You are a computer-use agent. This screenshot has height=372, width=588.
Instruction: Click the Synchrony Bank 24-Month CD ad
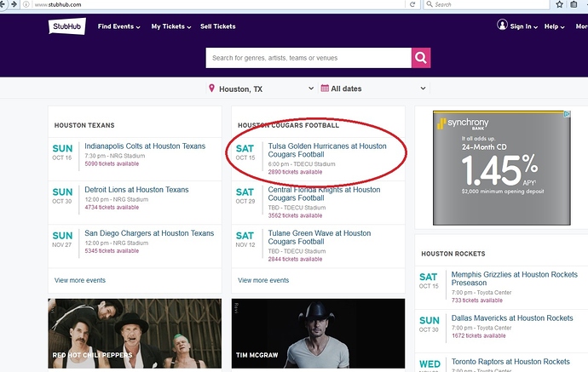502,168
